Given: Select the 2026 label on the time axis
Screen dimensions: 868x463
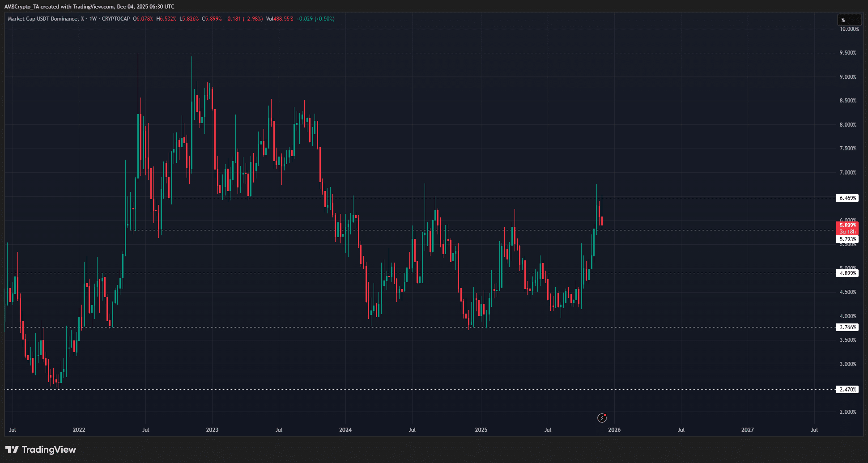Looking at the screenshot, I should 615,429.
